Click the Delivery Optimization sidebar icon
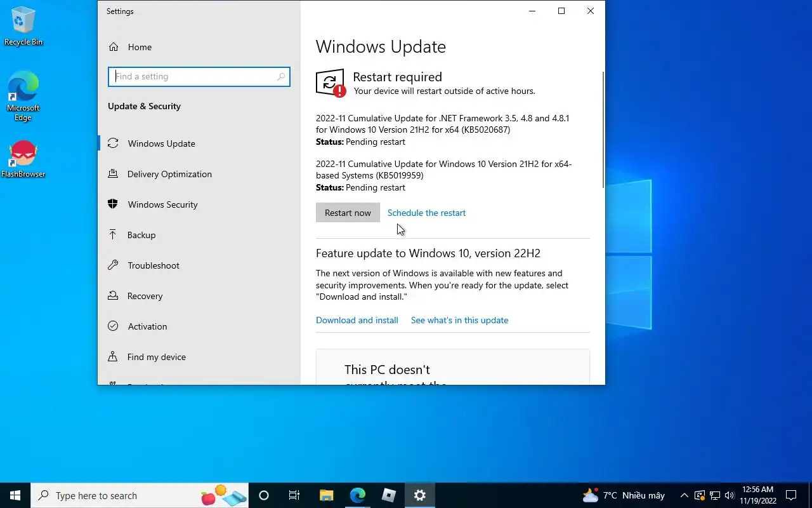The width and height of the screenshot is (812, 508). (113, 174)
